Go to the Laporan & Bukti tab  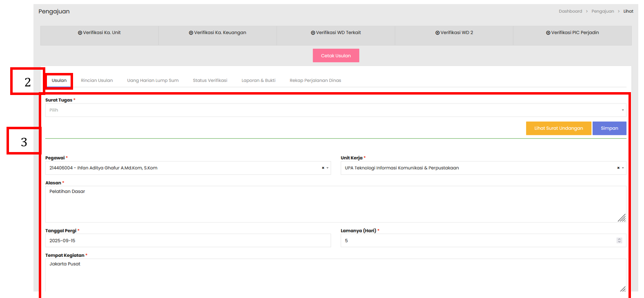point(258,81)
